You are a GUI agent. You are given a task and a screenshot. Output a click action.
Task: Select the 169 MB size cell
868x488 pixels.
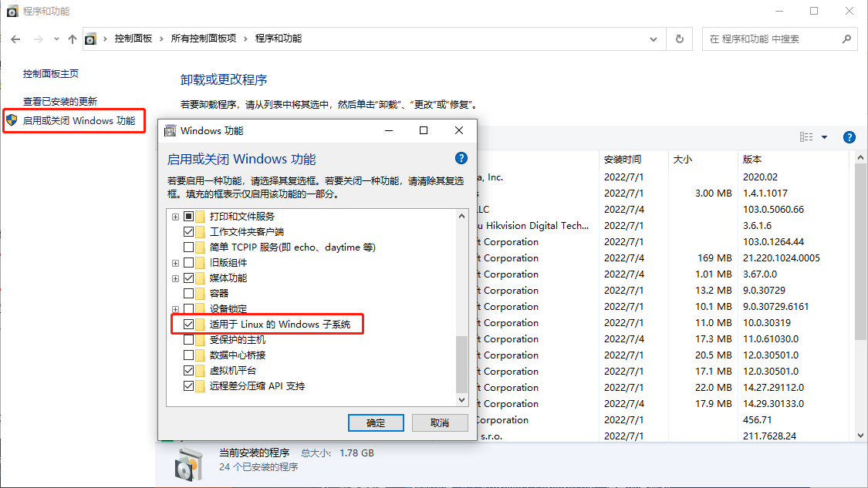click(x=714, y=257)
